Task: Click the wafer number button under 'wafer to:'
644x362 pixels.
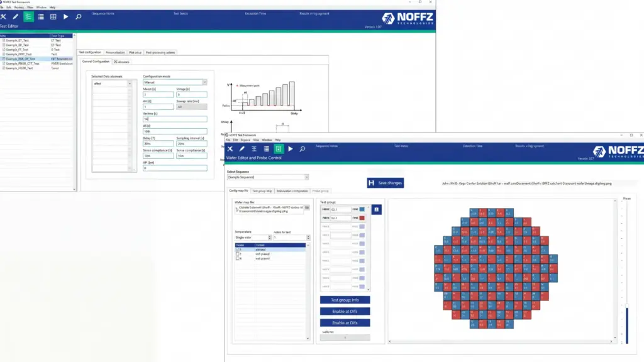Action: click(x=345, y=337)
